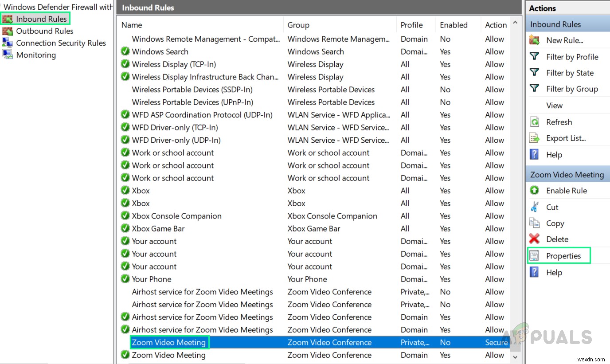Click Refresh in the Actions pane
Screen dimensions: 610x364
(x=559, y=122)
